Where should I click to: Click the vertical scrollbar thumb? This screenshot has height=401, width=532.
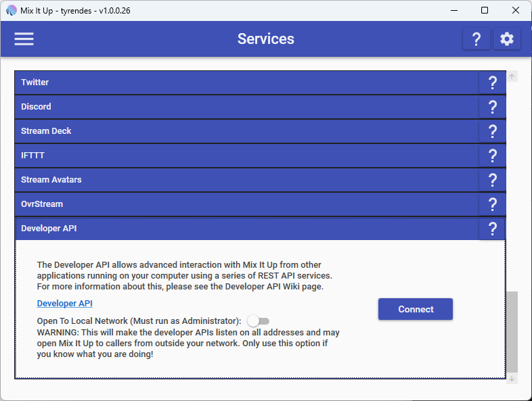pos(512,332)
